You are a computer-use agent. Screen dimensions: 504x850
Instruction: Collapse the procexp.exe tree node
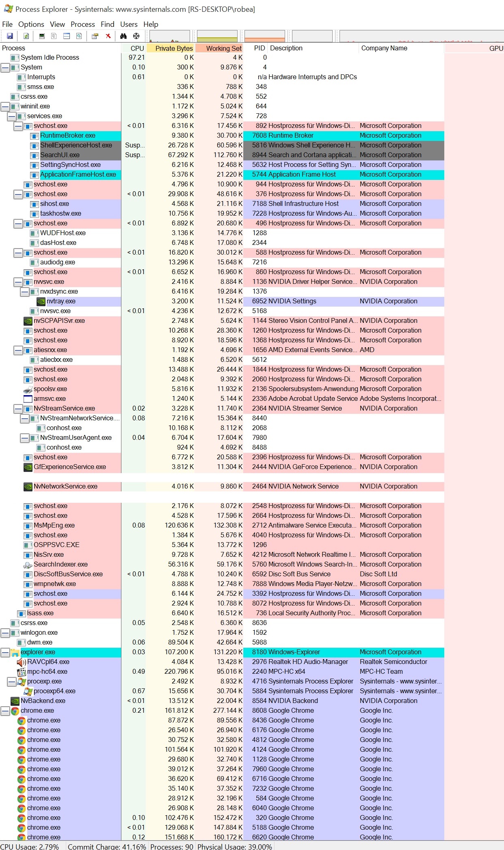pos(12,681)
